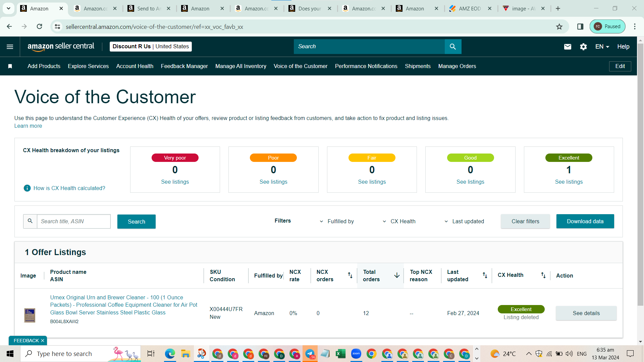Screen dimensions: 644x362
Task: Click the Amazon Seller Central logo
Action: (61, 47)
